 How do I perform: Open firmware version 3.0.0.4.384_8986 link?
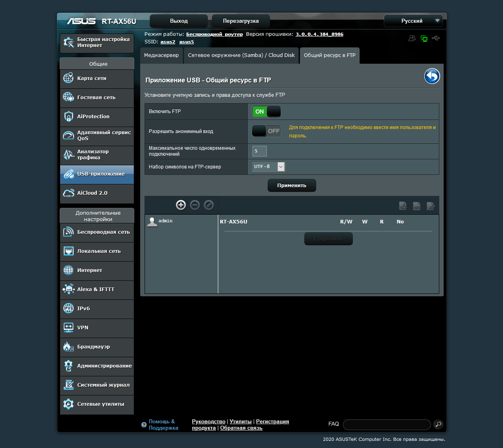(x=319, y=34)
